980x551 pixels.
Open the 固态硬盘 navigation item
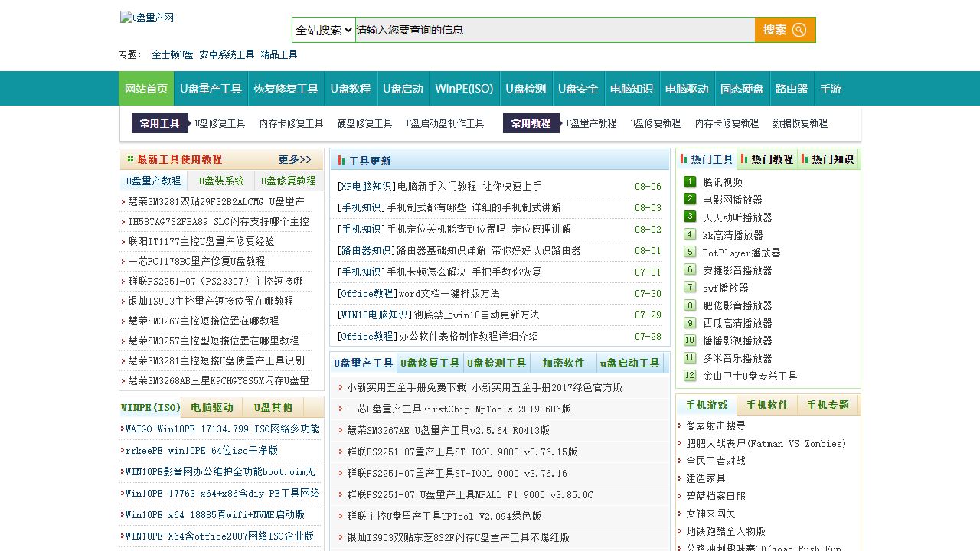click(x=742, y=89)
